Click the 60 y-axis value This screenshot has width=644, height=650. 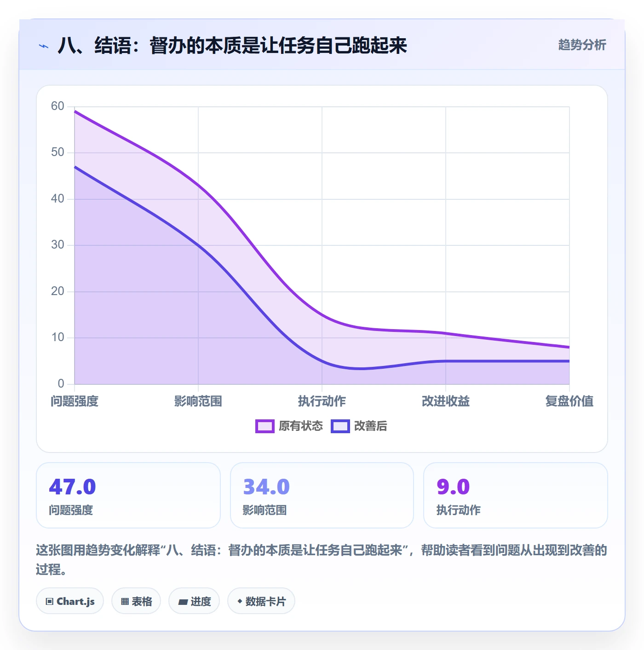point(57,106)
